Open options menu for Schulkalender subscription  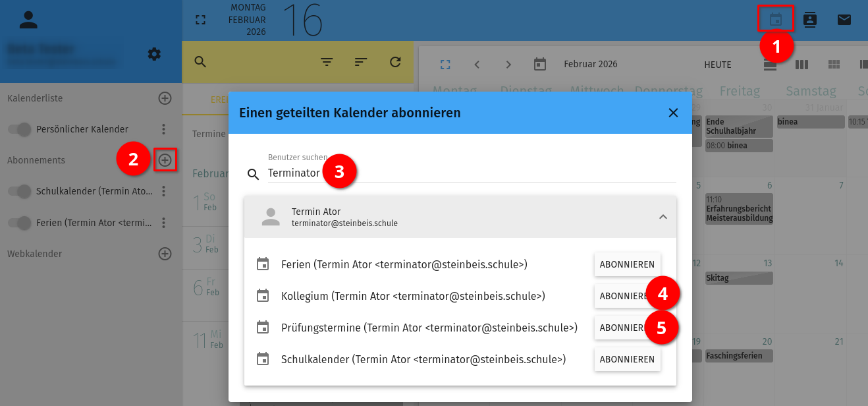(x=164, y=192)
